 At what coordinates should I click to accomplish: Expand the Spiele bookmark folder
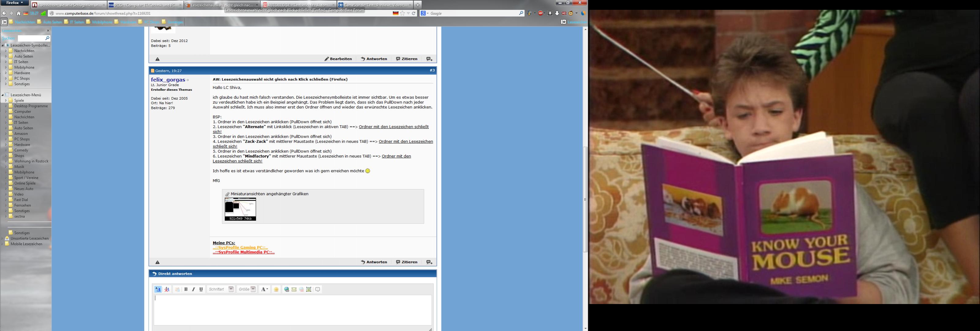pyautogui.click(x=6, y=101)
